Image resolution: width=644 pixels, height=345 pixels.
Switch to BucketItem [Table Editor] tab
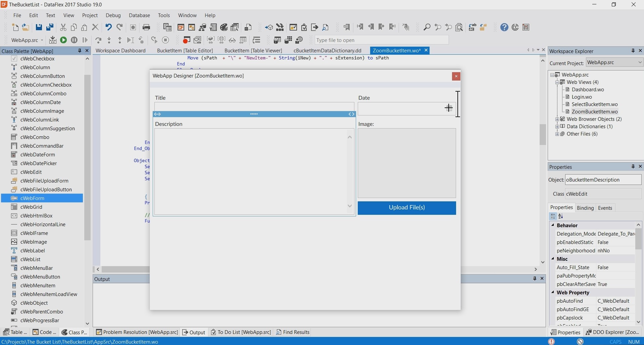185,51
